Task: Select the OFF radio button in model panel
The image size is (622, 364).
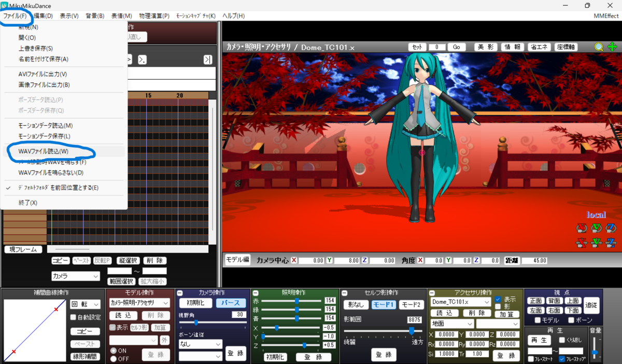Action: tap(114, 358)
